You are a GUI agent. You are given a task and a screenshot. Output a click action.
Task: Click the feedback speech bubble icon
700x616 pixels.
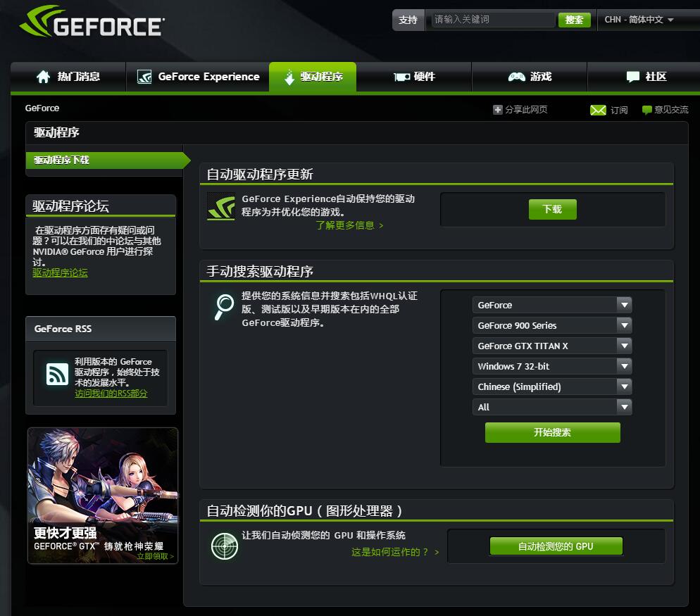(x=646, y=110)
